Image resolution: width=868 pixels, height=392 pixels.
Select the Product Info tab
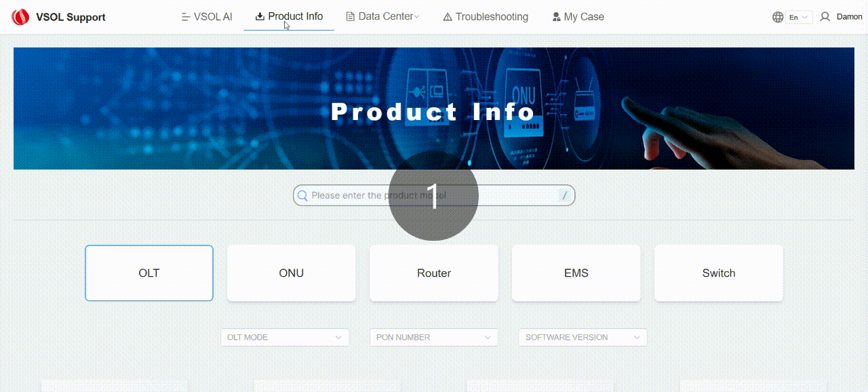289,16
